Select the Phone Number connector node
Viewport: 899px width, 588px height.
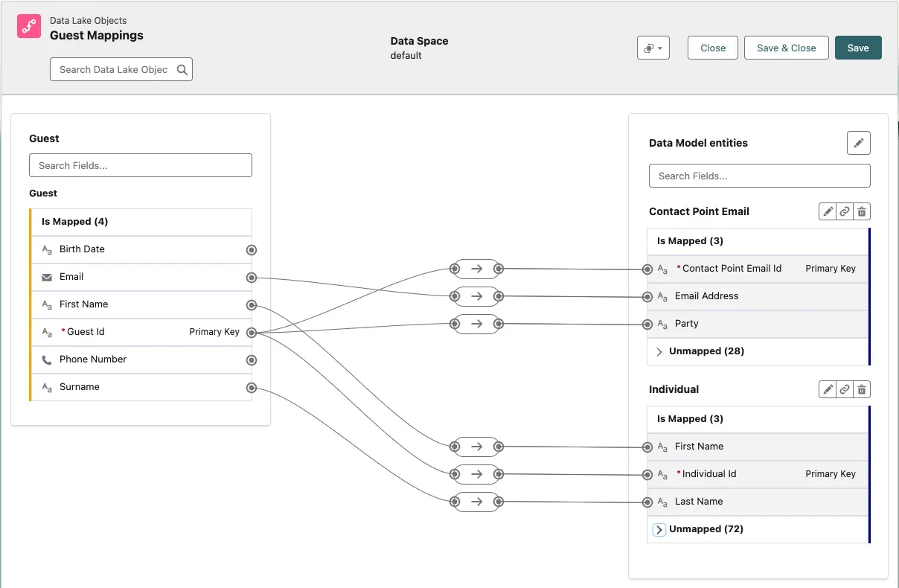point(252,360)
